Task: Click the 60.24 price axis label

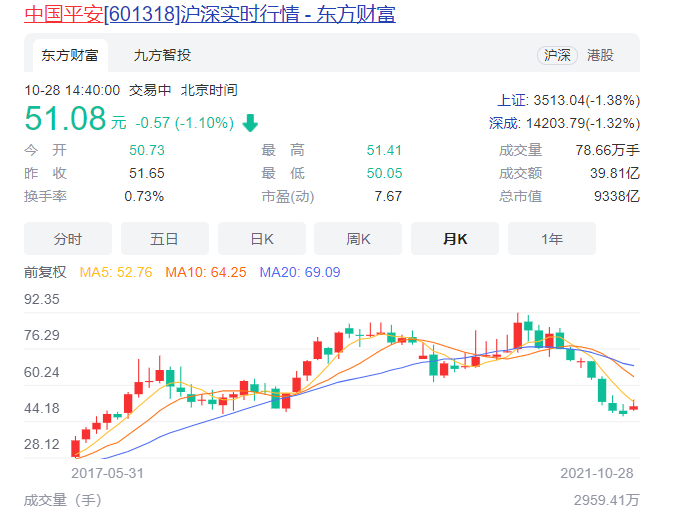Action: coord(42,372)
